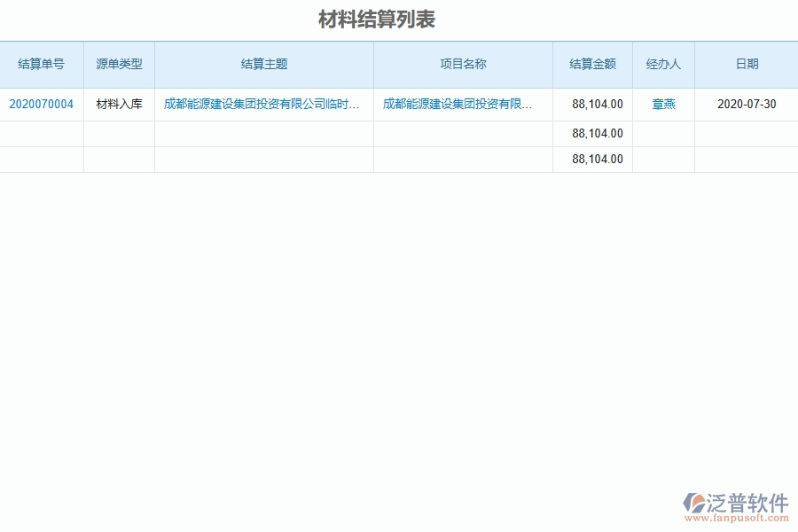Click the 源单类型 column header

(x=119, y=64)
